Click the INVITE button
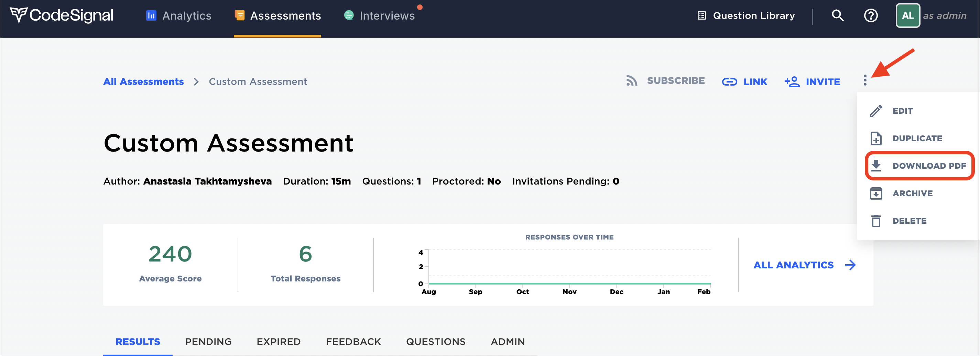The height and width of the screenshot is (356, 980). pos(812,82)
